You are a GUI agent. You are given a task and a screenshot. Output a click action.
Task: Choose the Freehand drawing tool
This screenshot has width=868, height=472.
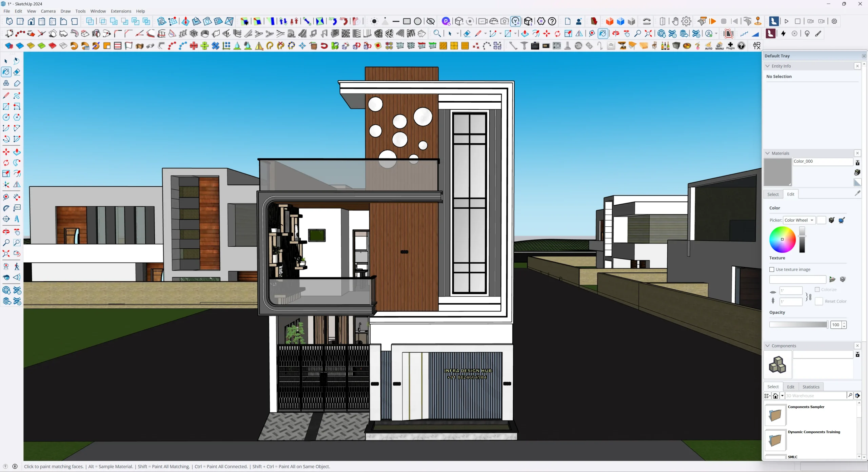click(17, 96)
